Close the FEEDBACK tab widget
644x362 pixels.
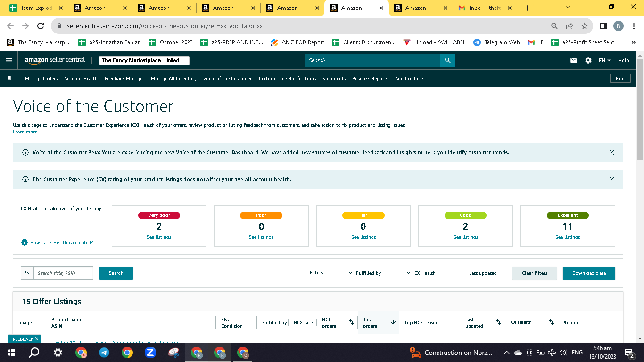click(x=37, y=339)
